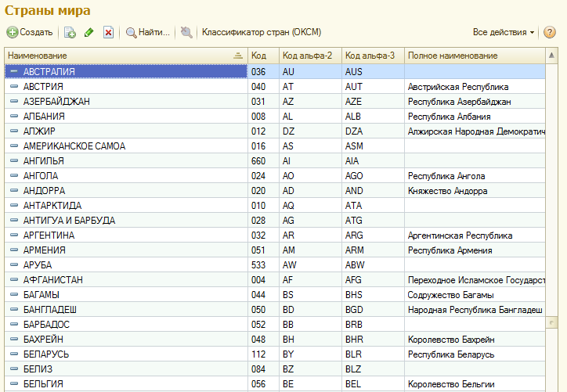Image resolution: width=567 pixels, height=392 pixels.
Task: Open the Найти... search tool
Action: (147, 32)
